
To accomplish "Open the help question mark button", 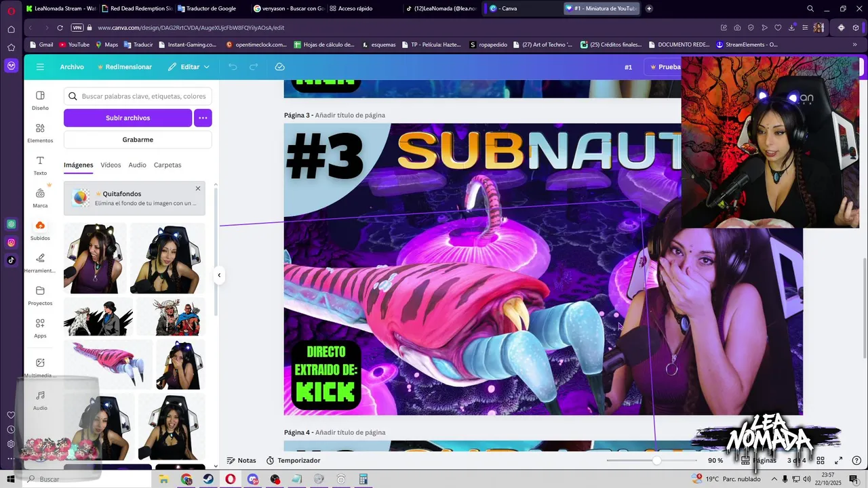I will [x=856, y=460].
